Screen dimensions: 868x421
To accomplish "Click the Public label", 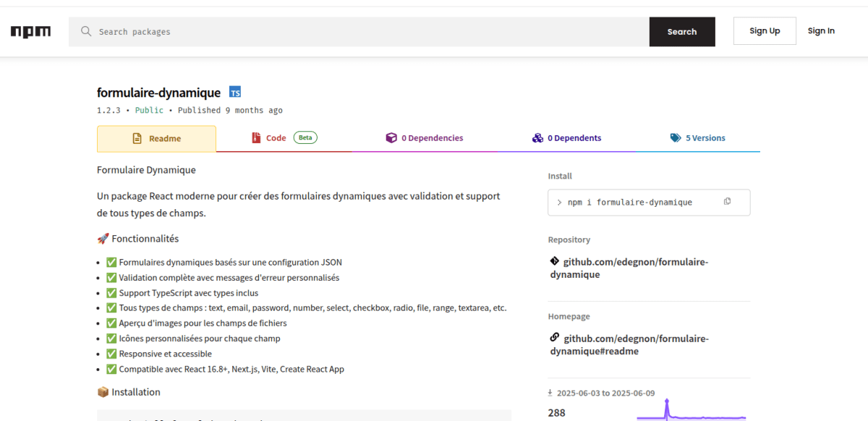I will [x=149, y=111].
